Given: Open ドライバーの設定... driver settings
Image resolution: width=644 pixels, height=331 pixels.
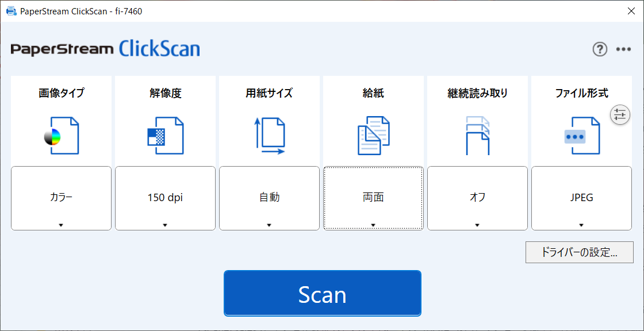Looking at the screenshot, I should (x=580, y=252).
